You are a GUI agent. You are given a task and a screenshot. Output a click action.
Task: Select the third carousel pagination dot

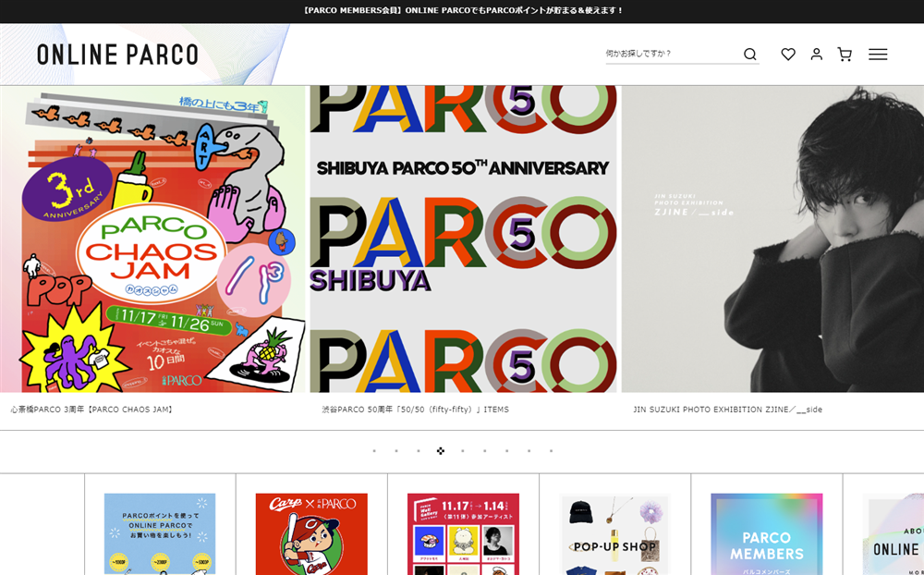pyautogui.click(x=419, y=451)
